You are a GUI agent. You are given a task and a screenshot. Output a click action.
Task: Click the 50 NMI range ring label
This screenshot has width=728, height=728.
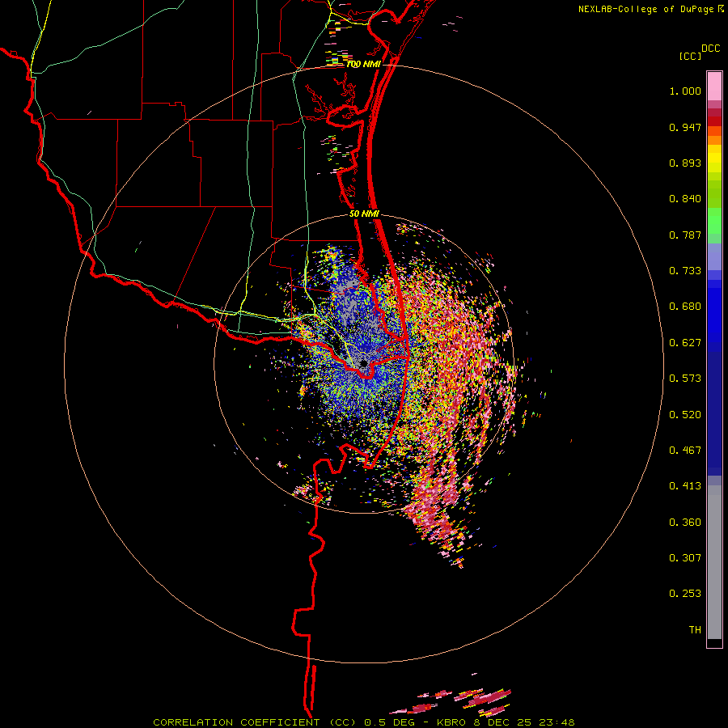coord(364,214)
